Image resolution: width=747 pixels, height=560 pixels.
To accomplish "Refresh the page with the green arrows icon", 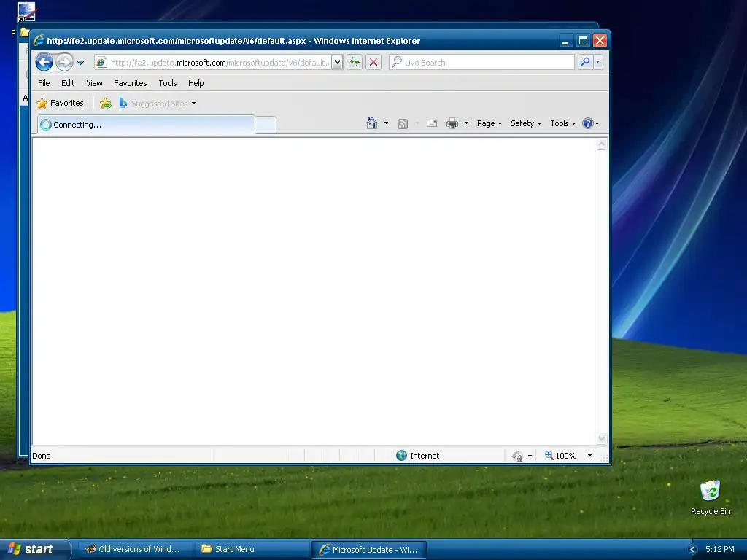I will point(355,63).
